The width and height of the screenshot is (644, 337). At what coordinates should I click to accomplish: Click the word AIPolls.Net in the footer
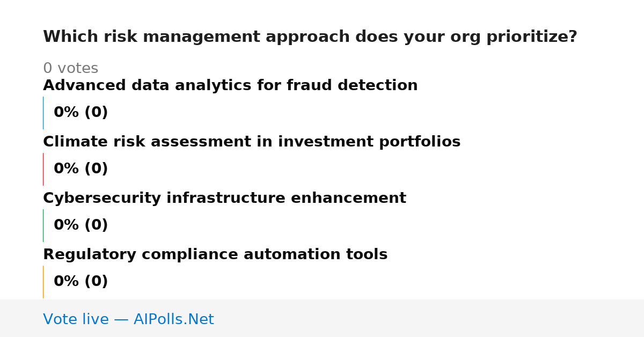coord(173,319)
